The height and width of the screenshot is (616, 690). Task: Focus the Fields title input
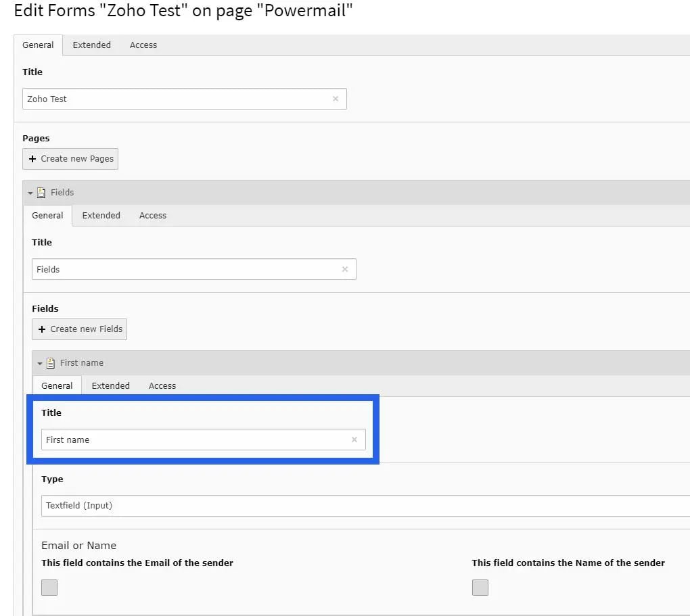(194, 269)
